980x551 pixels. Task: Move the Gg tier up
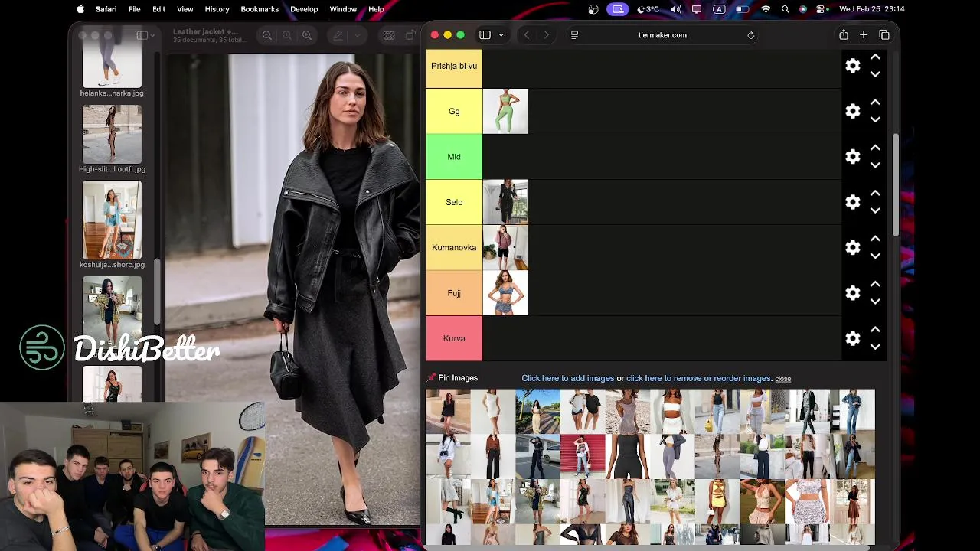[875, 103]
